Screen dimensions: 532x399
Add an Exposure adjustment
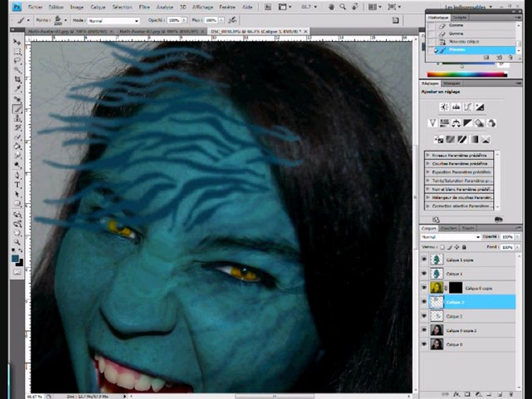pos(480,107)
